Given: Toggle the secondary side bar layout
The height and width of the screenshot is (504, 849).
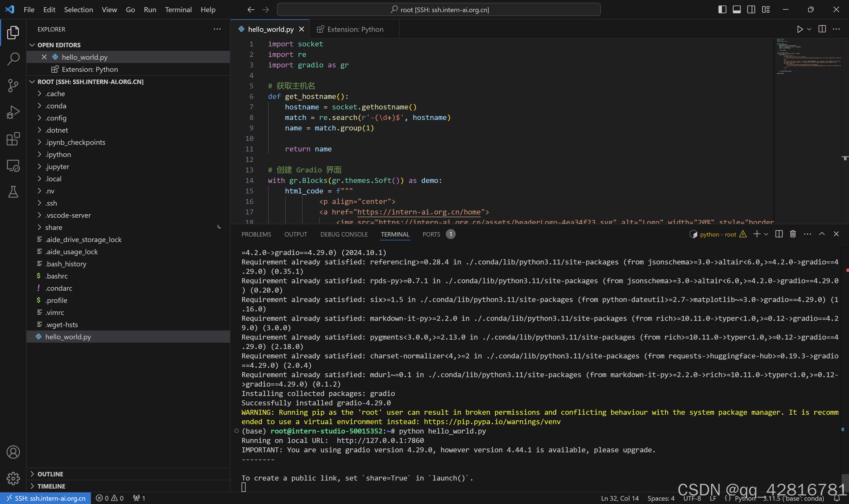Looking at the screenshot, I should coord(751,9).
